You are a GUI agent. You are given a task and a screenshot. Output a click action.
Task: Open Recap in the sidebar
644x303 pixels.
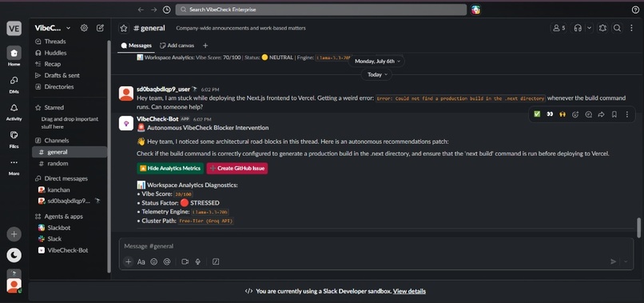(x=53, y=64)
